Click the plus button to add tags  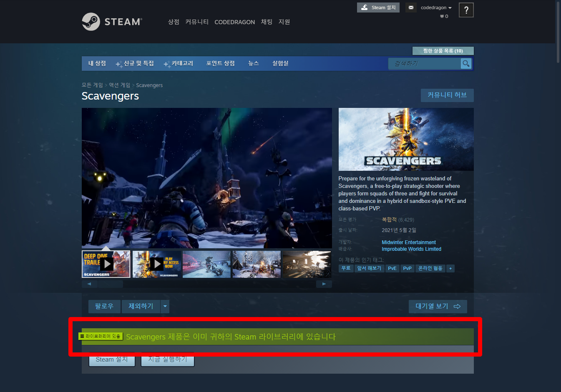tap(450, 269)
